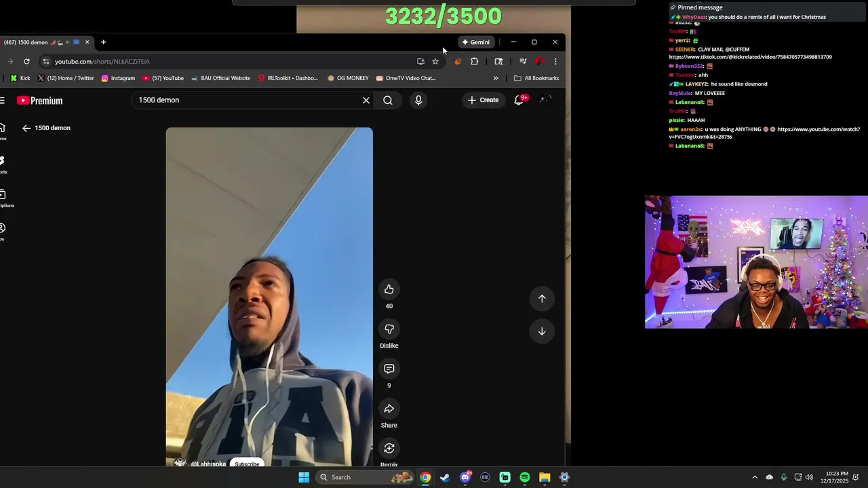Expand hidden bookmarks chevron

(x=496, y=78)
